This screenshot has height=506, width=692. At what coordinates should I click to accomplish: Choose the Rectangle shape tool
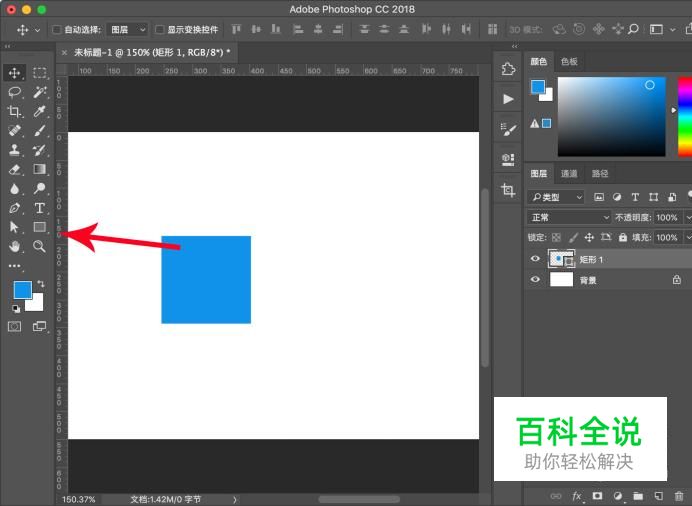pyautogui.click(x=40, y=227)
